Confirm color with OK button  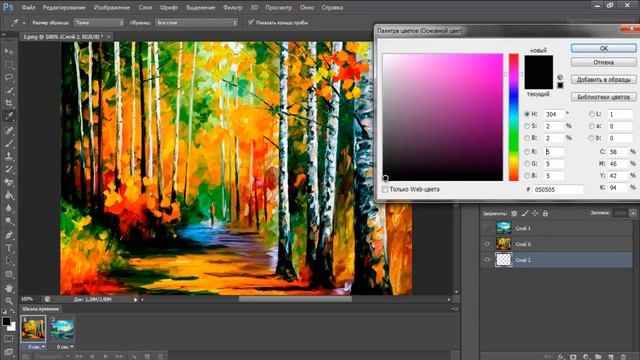tap(603, 48)
